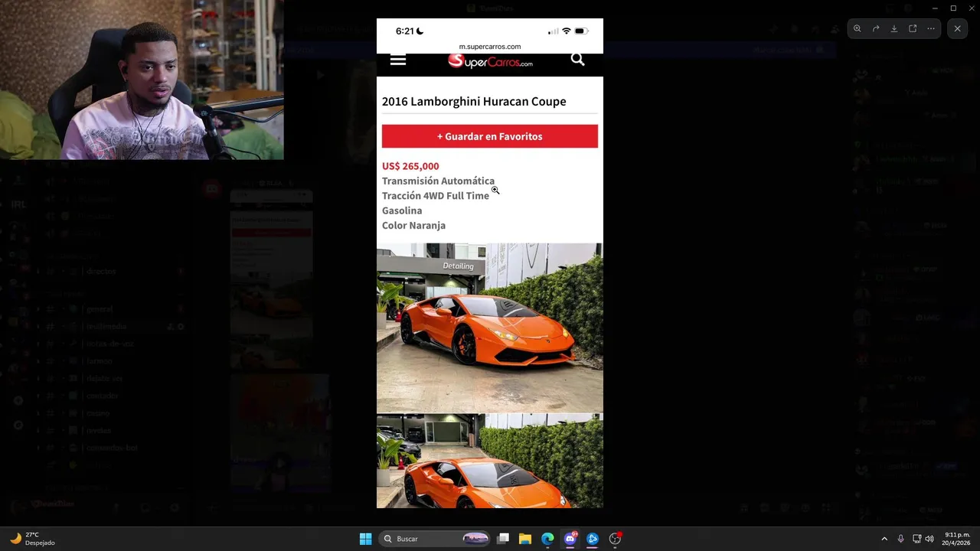Close the image viewer with the X button
The width and height of the screenshot is (980, 551).
click(958, 28)
